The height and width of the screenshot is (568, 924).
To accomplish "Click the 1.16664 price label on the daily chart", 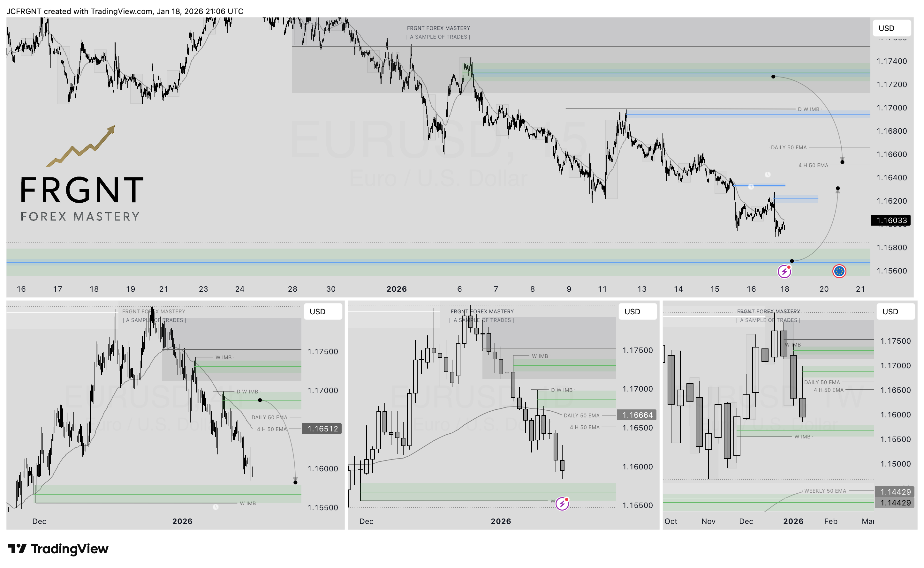I will click(637, 415).
